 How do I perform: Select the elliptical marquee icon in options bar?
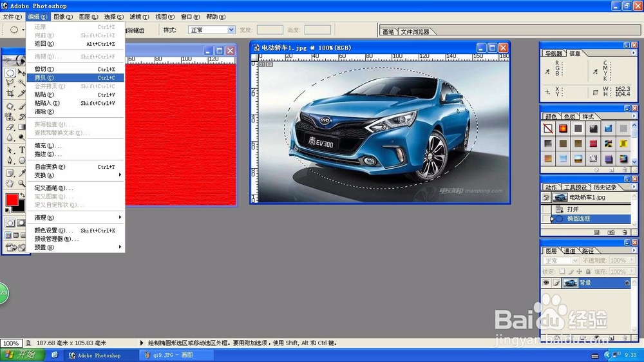pos(14,30)
